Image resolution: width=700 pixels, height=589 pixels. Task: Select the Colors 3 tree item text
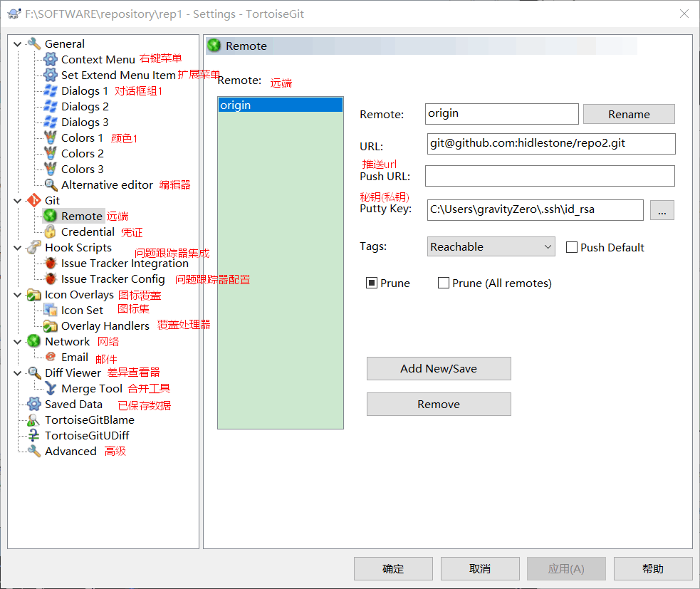tap(82, 170)
